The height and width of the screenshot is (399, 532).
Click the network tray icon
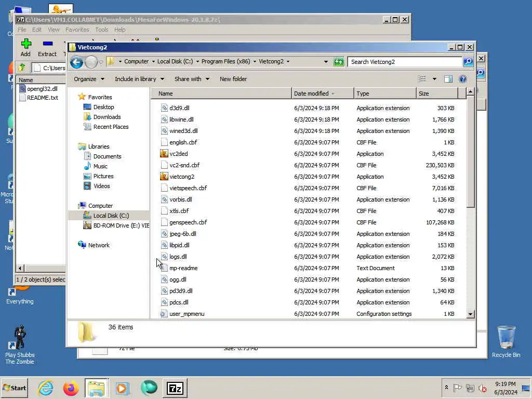[x=470, y=388]
